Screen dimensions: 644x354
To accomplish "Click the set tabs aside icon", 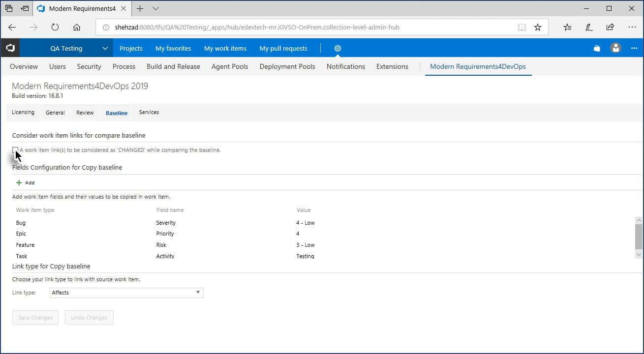I will coord(25,8).
